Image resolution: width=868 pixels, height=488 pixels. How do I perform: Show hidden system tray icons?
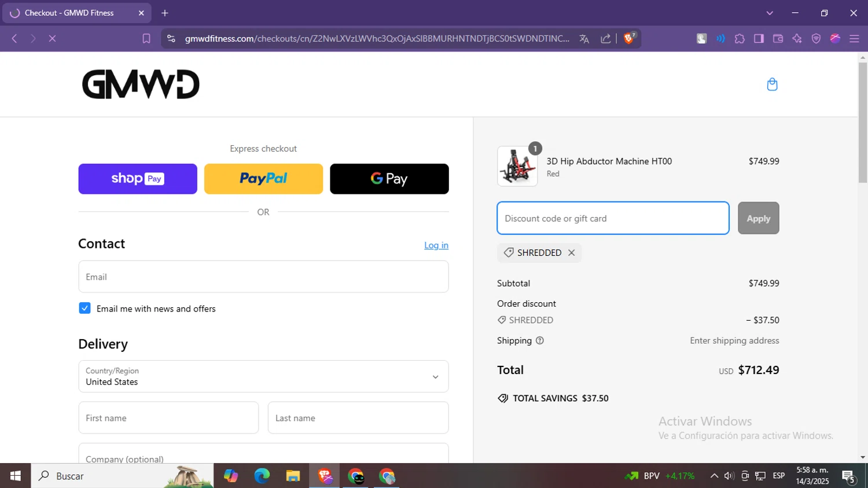click(714, 476)
